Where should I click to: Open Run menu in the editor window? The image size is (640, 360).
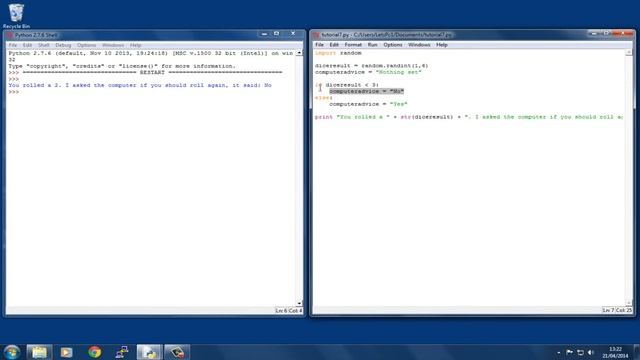coord(372,45)
